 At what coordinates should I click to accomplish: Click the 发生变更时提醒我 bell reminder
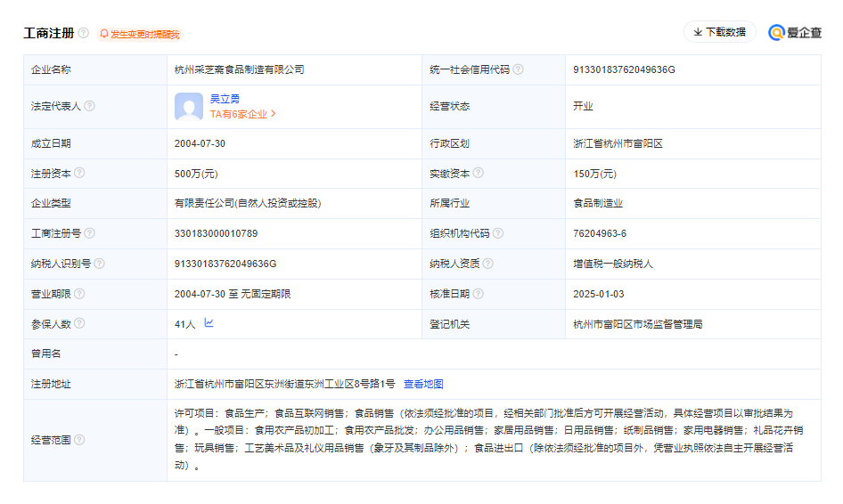140,35
